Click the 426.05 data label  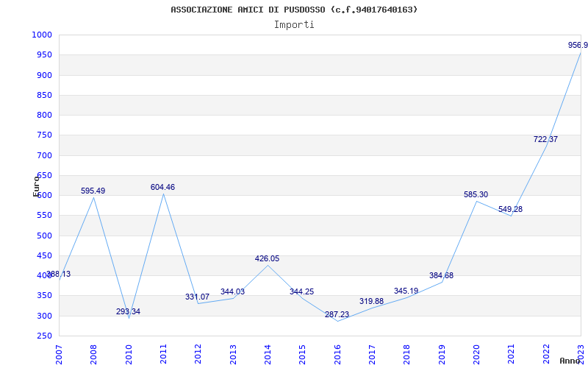[267, 259]
